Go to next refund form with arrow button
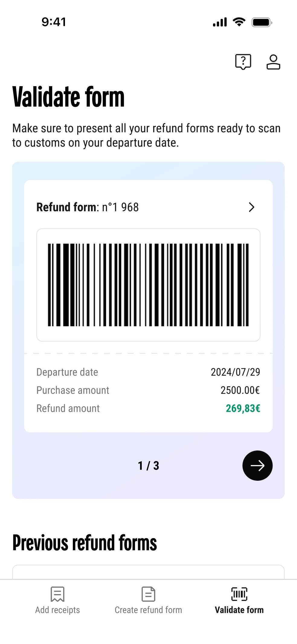Image resolution: width=297 pixels, height=644 pixels. (x=257, y=465)
